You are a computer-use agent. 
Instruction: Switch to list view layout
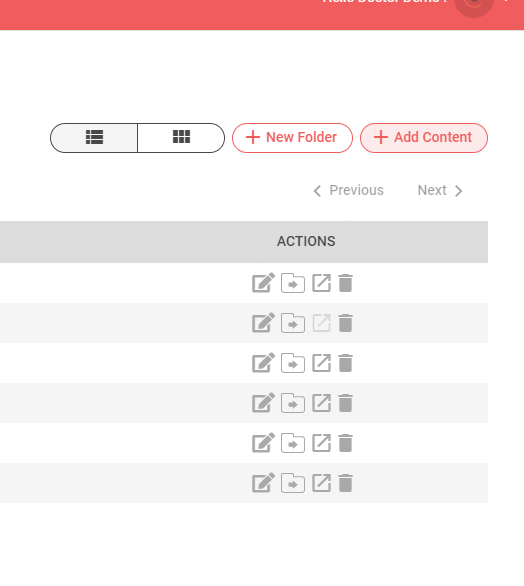tap(94, 138)
